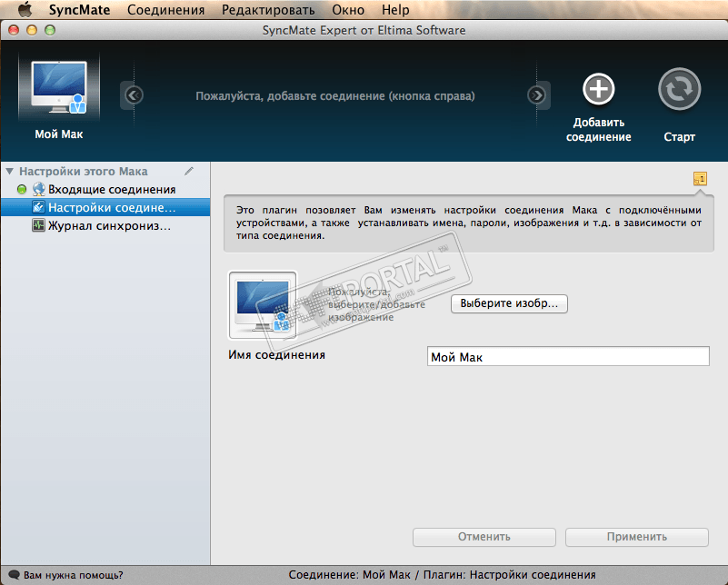Click the Пожалуйста, добавьте соединение message
Viewport: 728px width, 585px height.
(x=335, y=96)
